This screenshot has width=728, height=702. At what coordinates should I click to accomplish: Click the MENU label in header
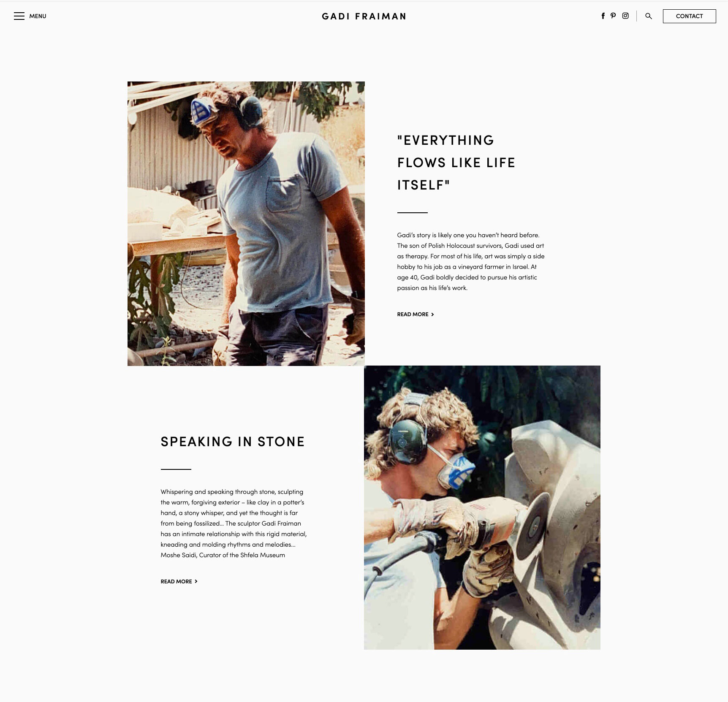click(x=38, y=16)
